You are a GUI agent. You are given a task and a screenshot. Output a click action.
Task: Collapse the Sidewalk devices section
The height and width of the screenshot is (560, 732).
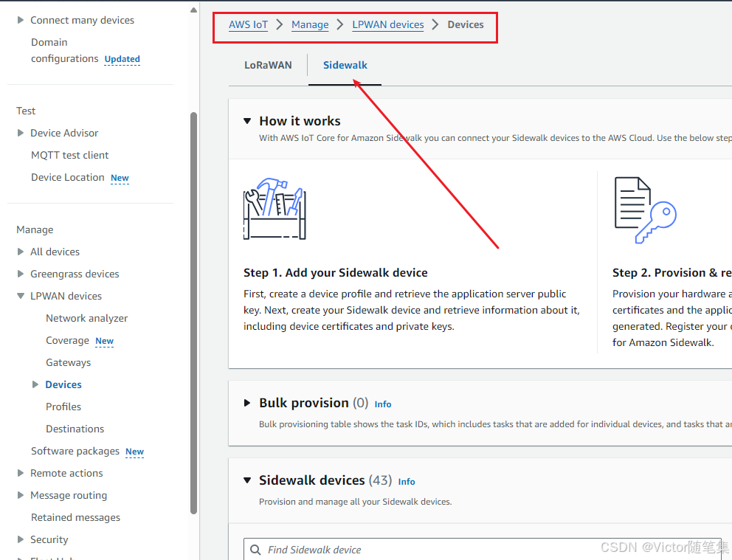point(247,480)
